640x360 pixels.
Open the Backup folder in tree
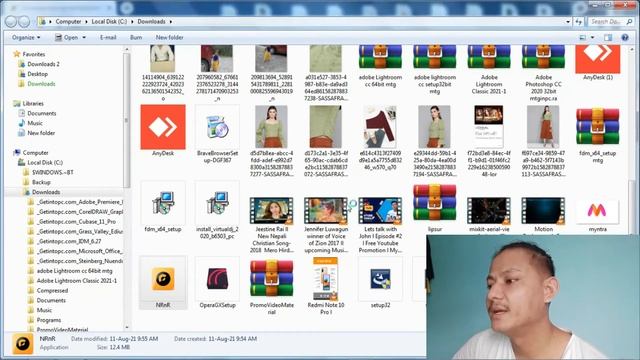(41, 182)
